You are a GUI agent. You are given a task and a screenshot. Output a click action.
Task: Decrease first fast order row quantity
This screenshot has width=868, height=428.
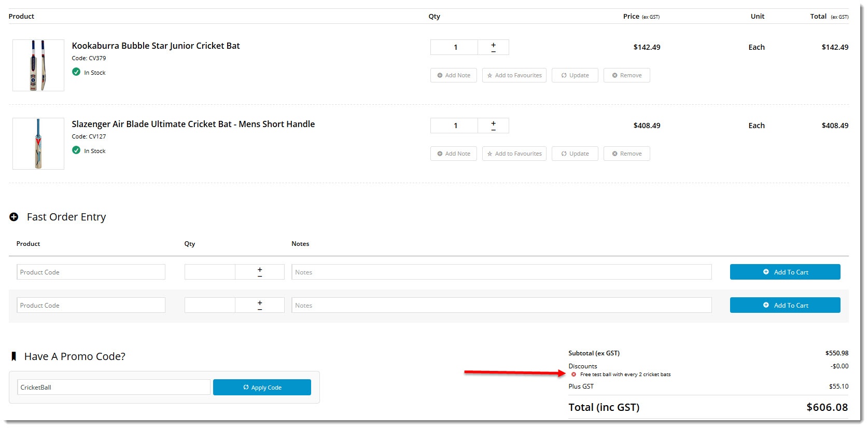pos(260,275)
